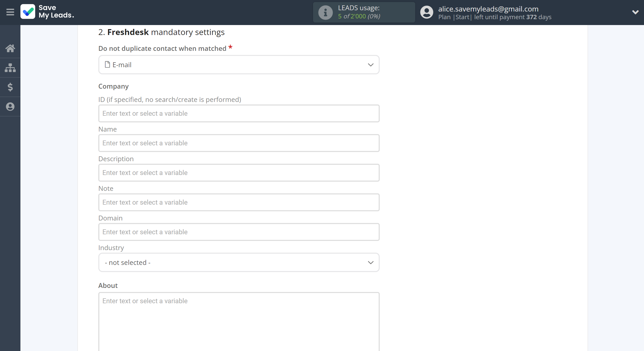The height and width of the screenshot is (351, 644).
Task: Click the alice.savemyleads@gmail.com account text
Action: [488, 9]
